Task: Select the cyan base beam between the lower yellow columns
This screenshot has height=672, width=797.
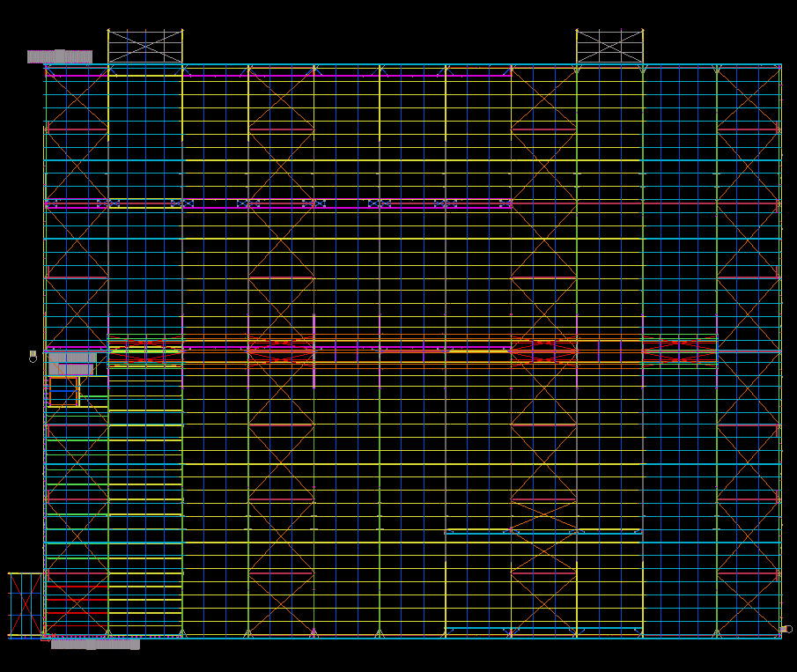Action: point(542,629)
